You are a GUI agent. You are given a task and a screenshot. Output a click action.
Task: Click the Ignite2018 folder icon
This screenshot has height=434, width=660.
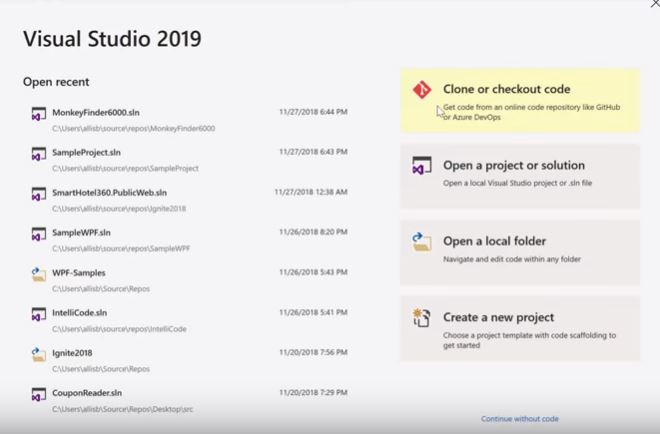click(x=39, y=354)
